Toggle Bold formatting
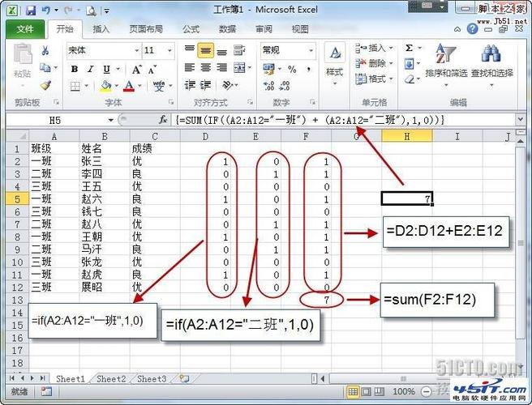The height and width of the screenshot is (405, 532). (x=75, y=69)
